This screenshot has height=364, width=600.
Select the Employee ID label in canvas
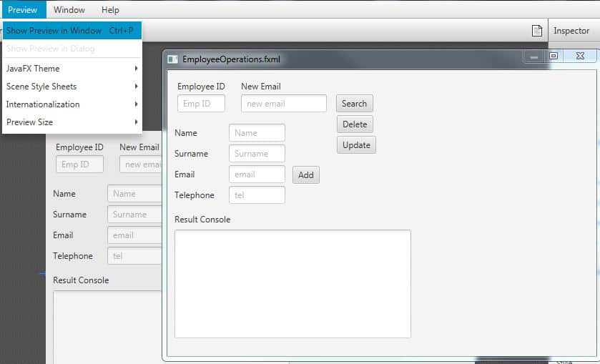(x=79, y=147)
